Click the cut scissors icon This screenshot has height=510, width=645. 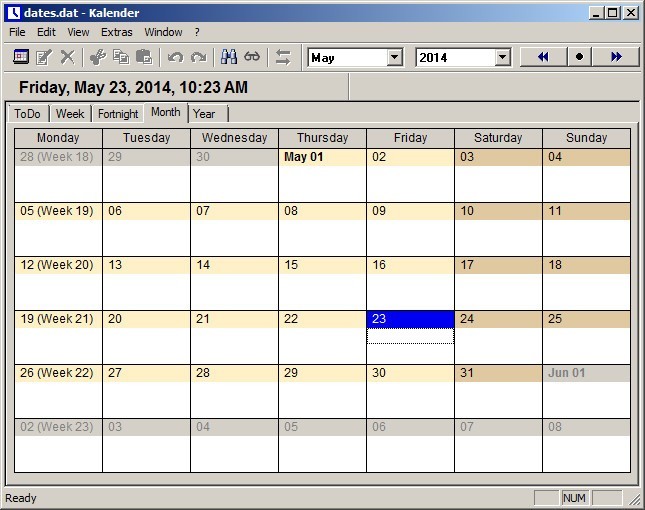[98, 57]
